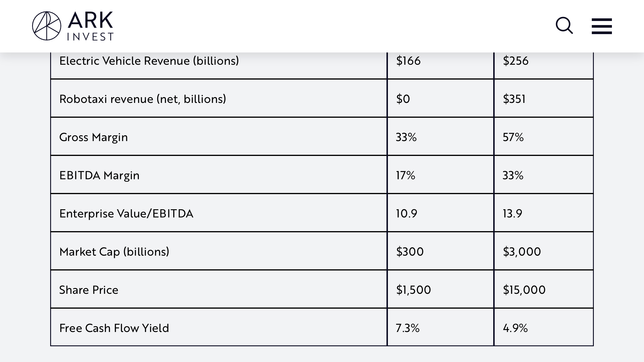Click the 7.3% free cash flow yield
Image resolution: width=644 pixels, height=362 pixels.
(x=407, y=328)
